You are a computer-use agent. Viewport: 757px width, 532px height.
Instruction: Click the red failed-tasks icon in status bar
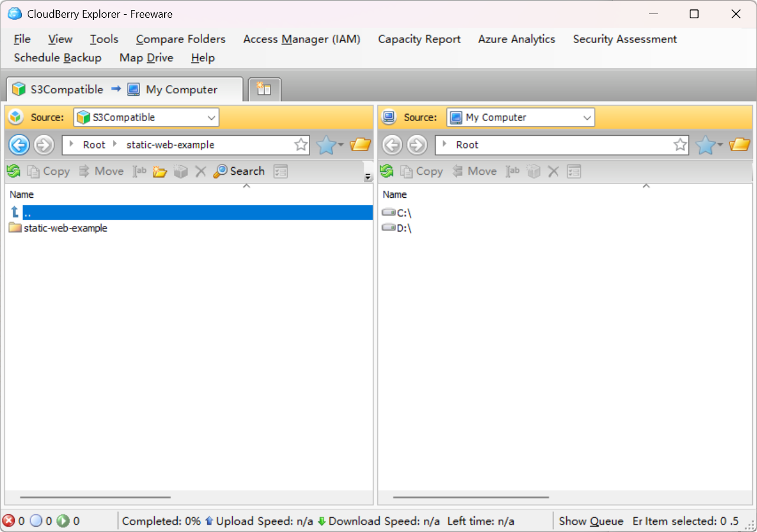[x=9, y=521]
